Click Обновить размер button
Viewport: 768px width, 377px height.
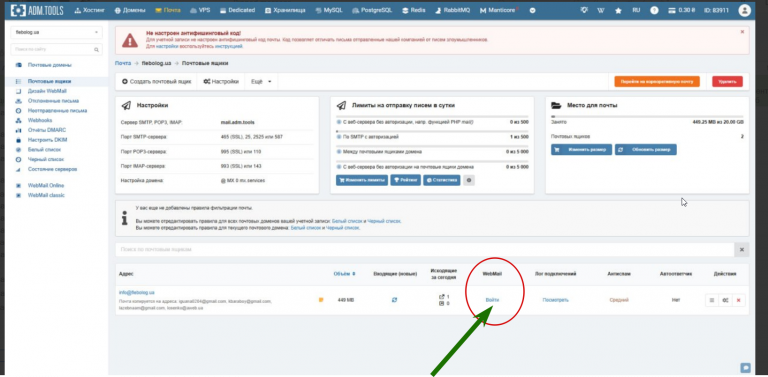[x=646, y=149]
